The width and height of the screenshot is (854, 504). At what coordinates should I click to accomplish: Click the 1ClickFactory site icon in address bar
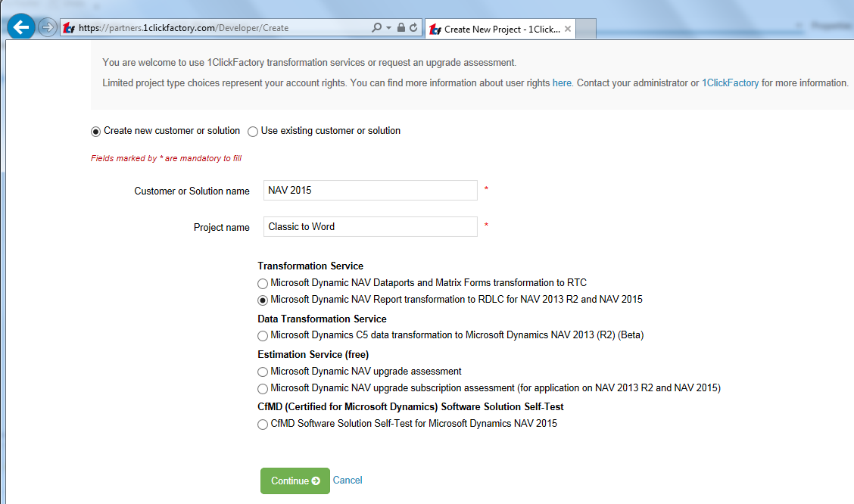[69, 28]
